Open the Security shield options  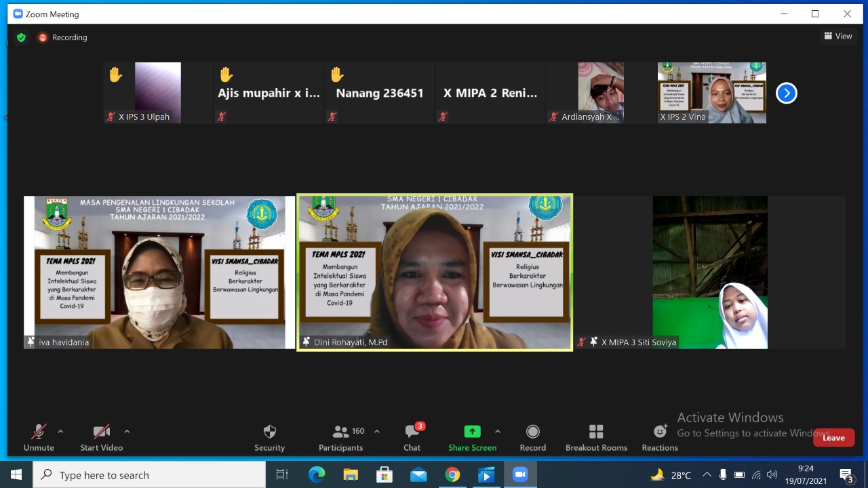[269, 437]
